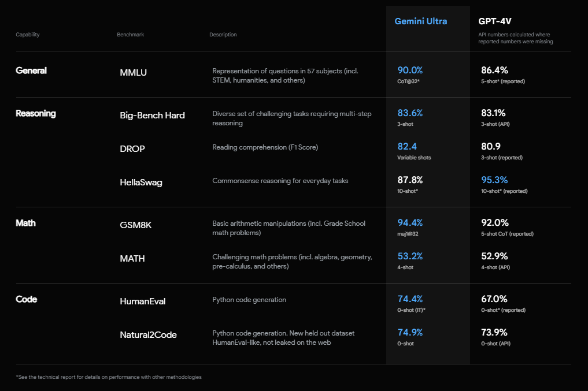Viewport: 588px width, 391px height.
Task: Click the GPT-4V column header
Action: pyautogui.click(x=494, y=21)
